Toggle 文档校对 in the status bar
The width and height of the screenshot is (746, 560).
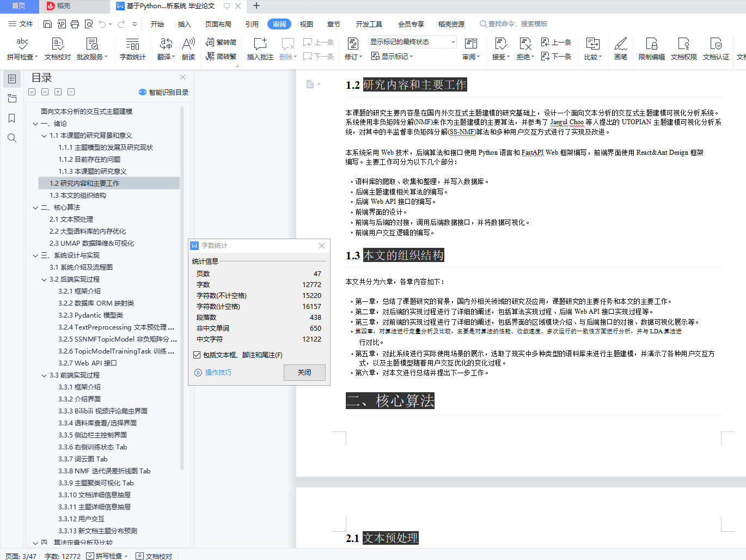(154, 556)
